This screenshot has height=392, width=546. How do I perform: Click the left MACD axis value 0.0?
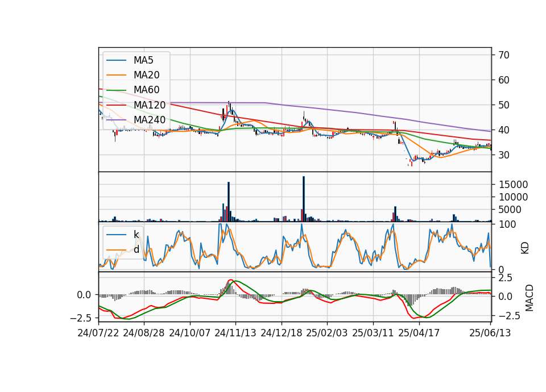(84, 295)
